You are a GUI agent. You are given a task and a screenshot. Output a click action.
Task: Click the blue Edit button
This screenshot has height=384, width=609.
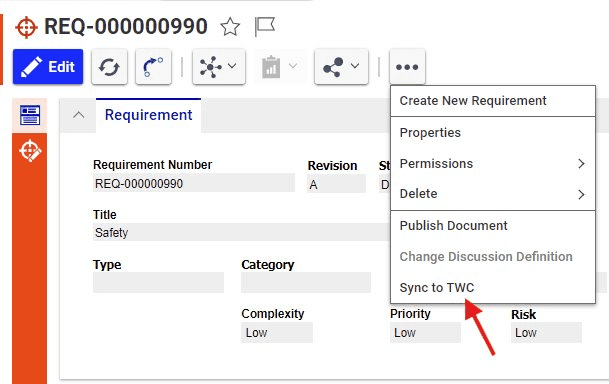coord(48,67)
